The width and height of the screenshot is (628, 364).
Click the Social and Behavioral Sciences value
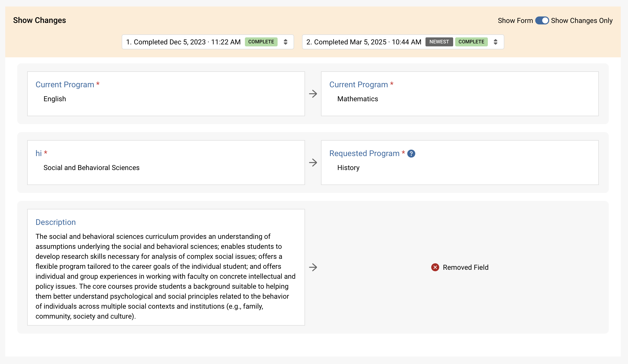click(x=91, y=168)
